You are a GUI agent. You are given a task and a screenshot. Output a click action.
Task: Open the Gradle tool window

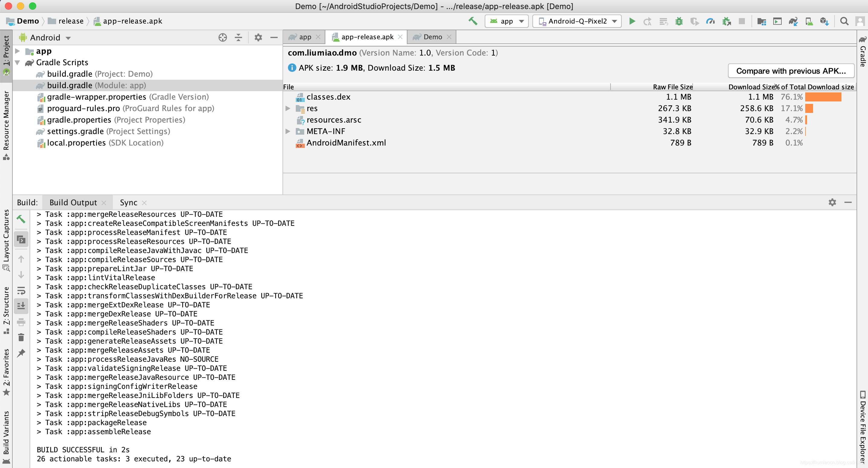pyautogui.click(x=863, y=51)
